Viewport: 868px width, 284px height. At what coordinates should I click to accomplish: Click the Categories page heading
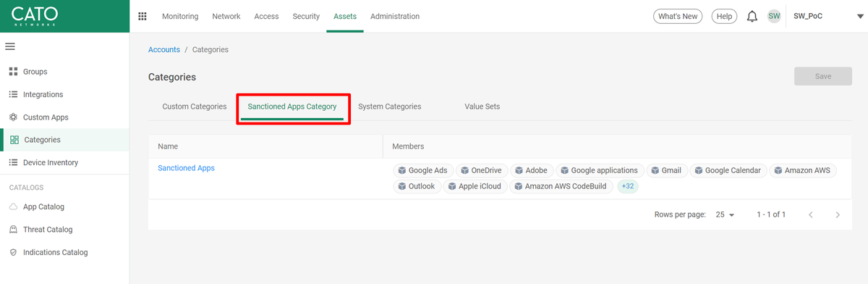172,77
